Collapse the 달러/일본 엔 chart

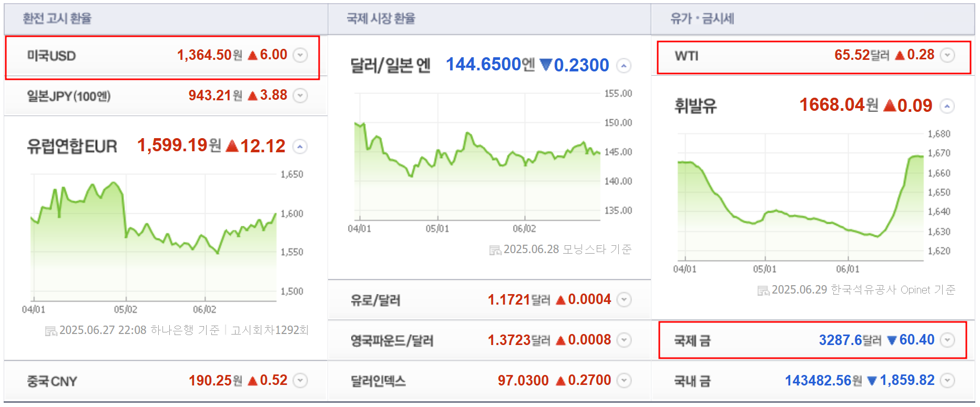(624, 66)
